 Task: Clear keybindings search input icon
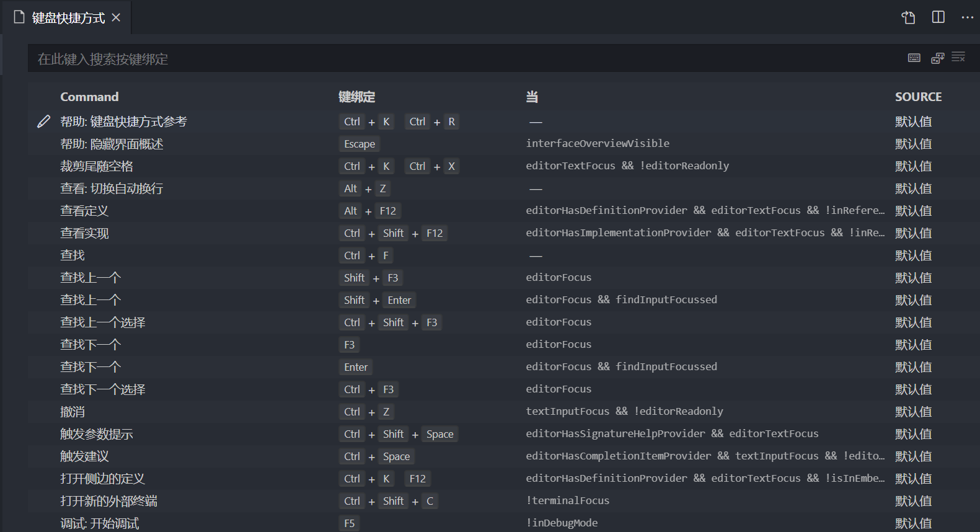point(958,57)
